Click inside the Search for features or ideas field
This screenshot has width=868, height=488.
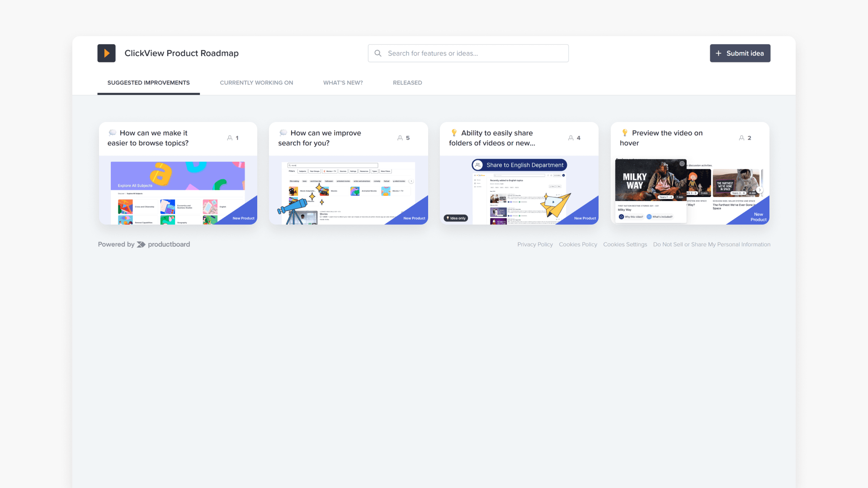point(468,53)
